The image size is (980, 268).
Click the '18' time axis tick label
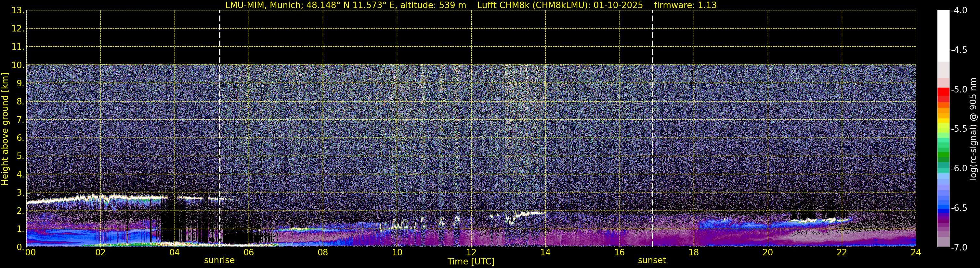(694, 252)
